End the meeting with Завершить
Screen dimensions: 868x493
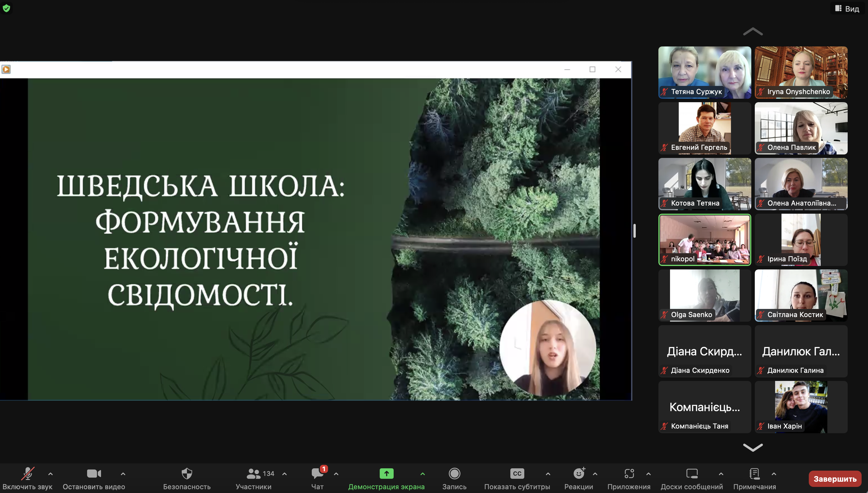pos(835,479)
